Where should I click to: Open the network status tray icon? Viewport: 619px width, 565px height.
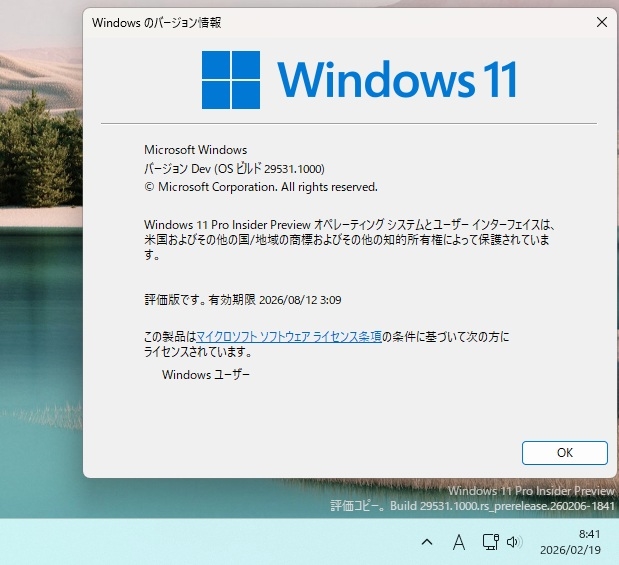pos(490,542)
